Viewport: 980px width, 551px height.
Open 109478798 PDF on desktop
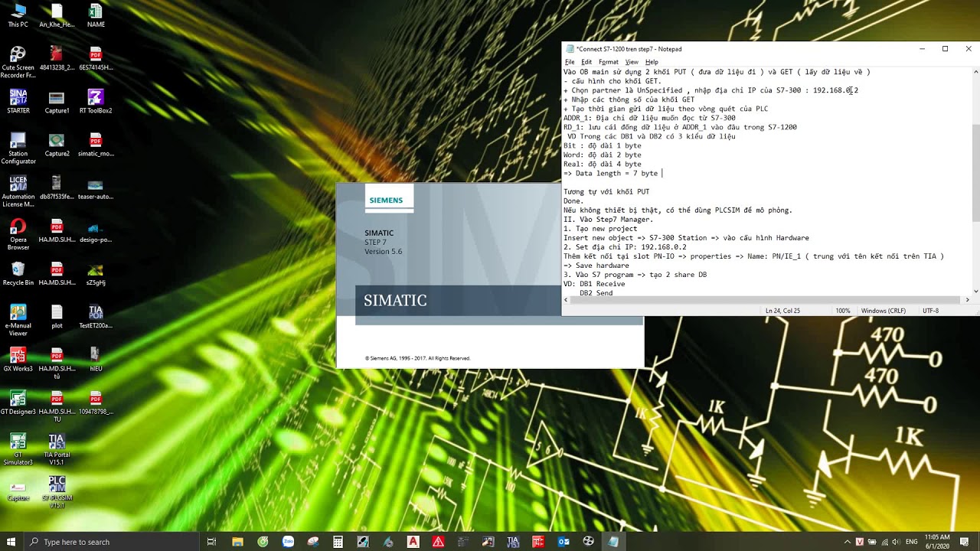[x=96, y=403]
